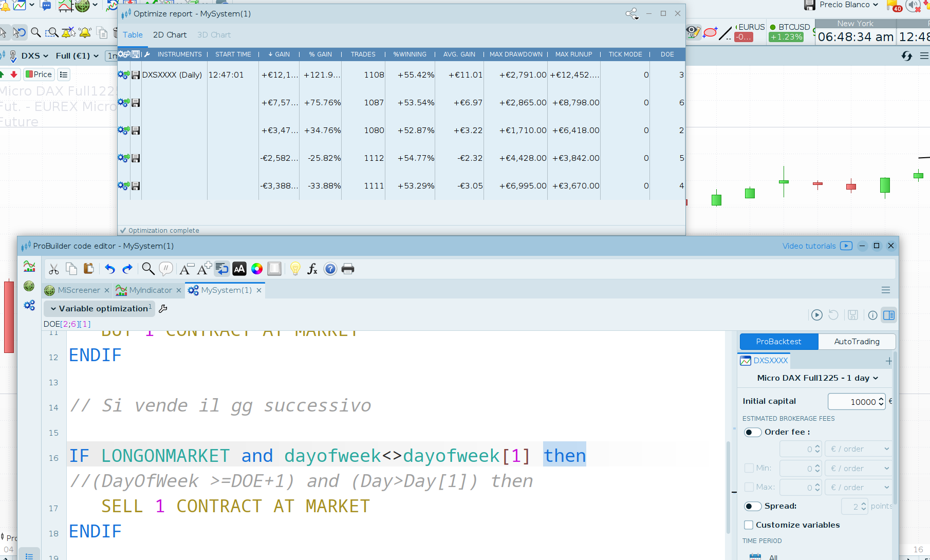Click the Undo arrow in code editor

click(110, 269)
